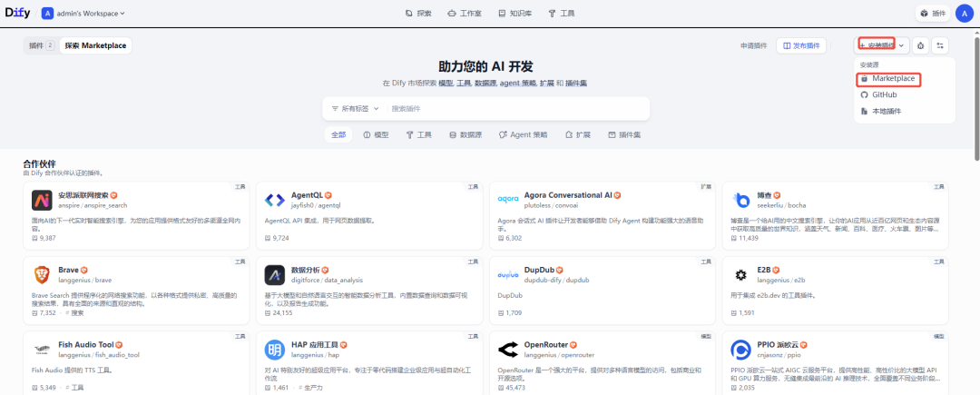Click the verified badge next to 博查

tap(777, 195)
